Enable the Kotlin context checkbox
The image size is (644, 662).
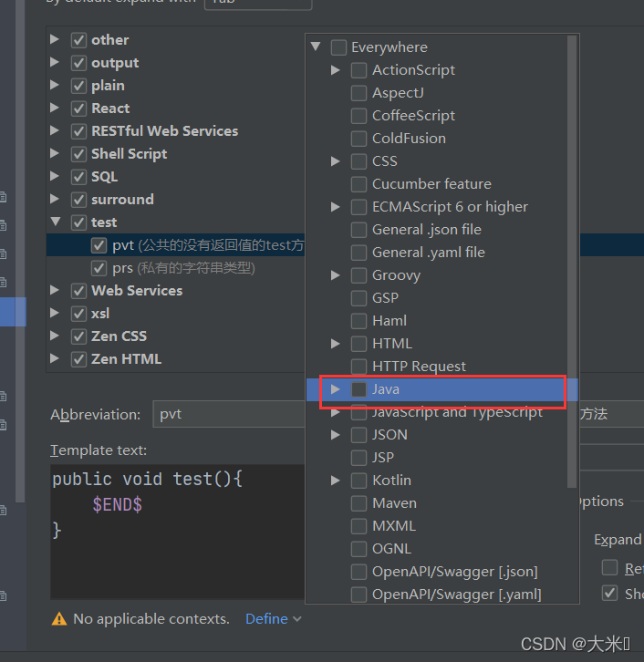pos(359,481)
